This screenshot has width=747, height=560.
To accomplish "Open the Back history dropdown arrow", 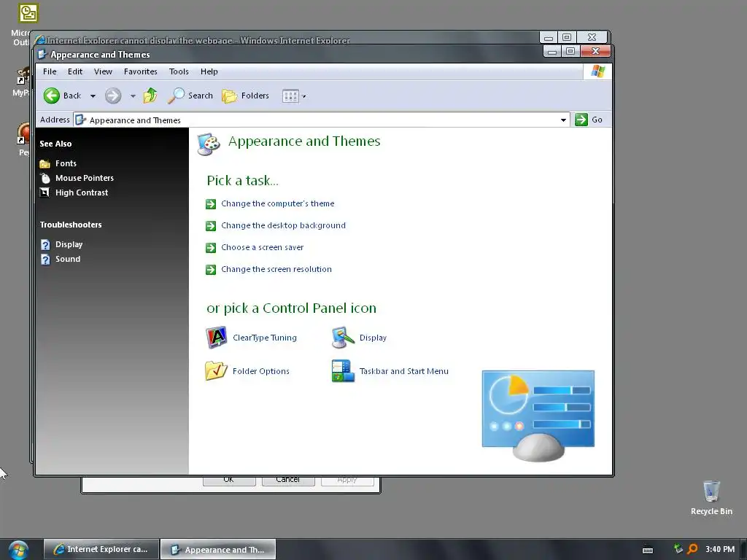I will (93, 96).
